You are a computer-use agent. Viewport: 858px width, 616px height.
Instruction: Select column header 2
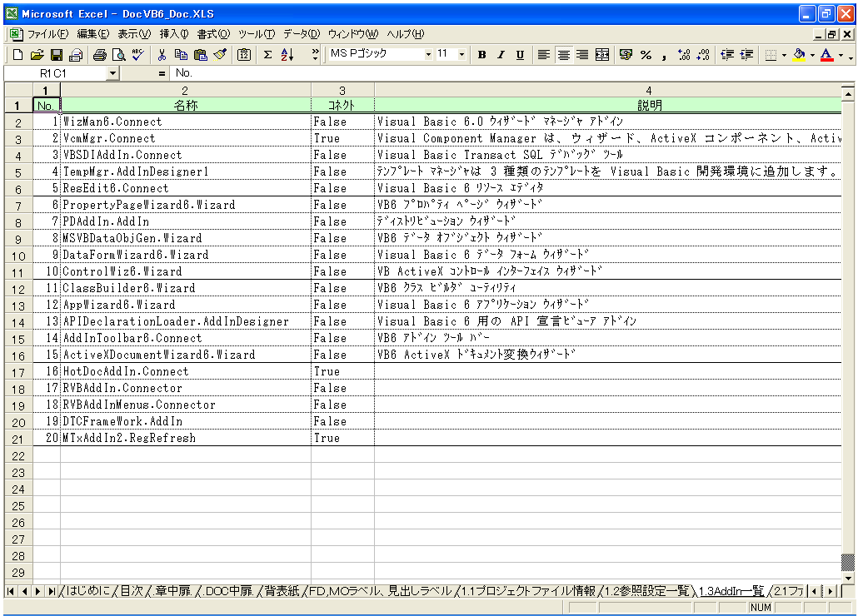point(185,90)
